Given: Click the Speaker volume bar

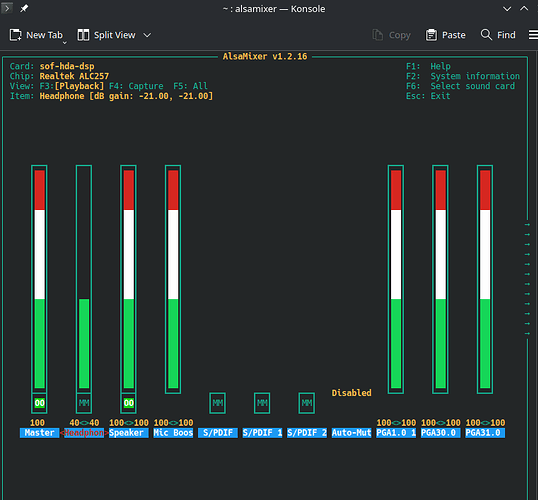Looking at the screenshot, I should tap(129, 279).
